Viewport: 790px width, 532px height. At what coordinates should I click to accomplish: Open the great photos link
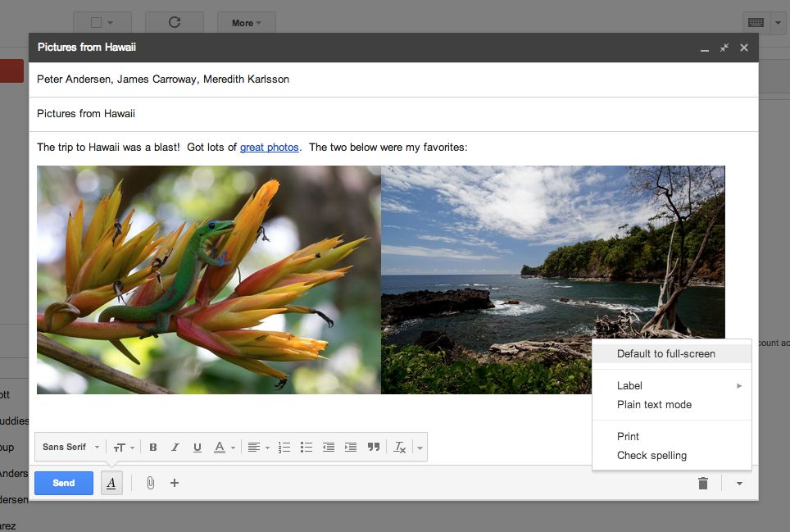269,147
